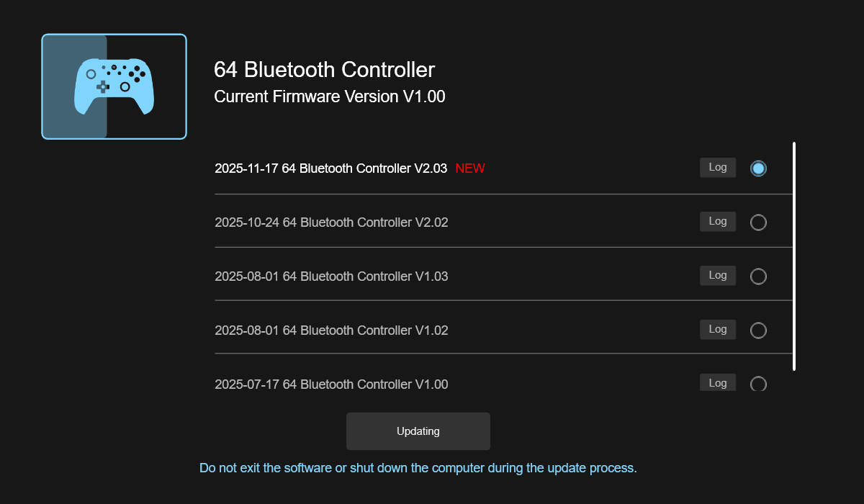Viewport: 864px width, 504px height.
Task: Open the Log for firmware V2.03
Action: [717, 168]
